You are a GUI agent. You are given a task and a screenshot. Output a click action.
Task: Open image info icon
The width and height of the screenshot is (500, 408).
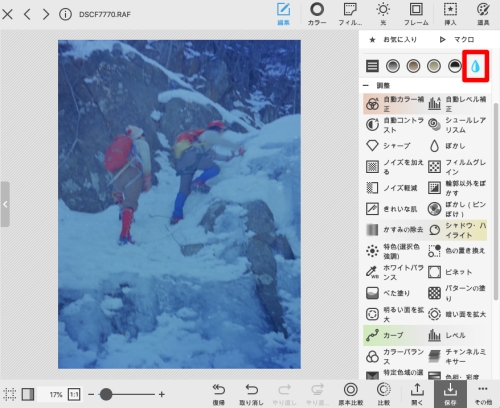(65, 14)
